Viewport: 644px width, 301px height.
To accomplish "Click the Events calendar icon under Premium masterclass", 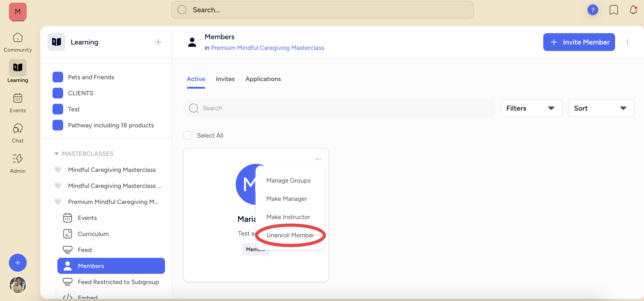I will pyautogui.click(x=68, y=218).
